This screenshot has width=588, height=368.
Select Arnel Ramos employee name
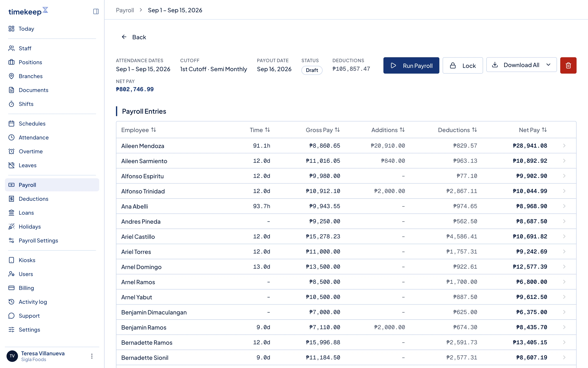[x=138, y=282]
